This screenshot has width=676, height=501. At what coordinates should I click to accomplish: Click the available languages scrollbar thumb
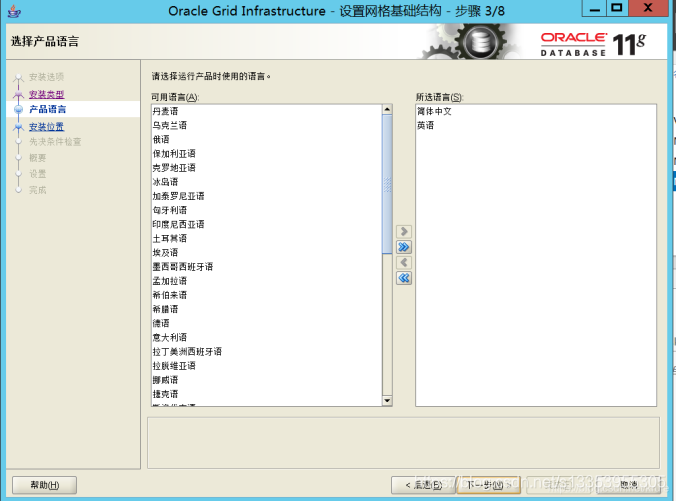387,185
